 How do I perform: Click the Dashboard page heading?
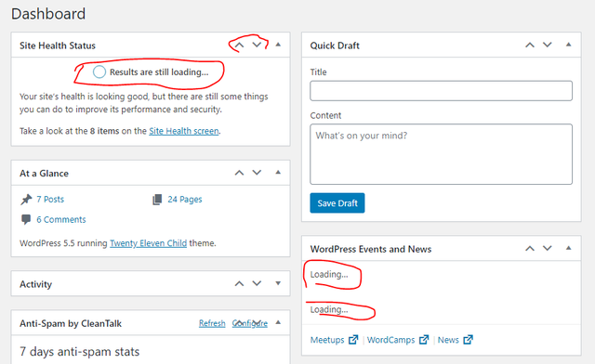point(48,14)
